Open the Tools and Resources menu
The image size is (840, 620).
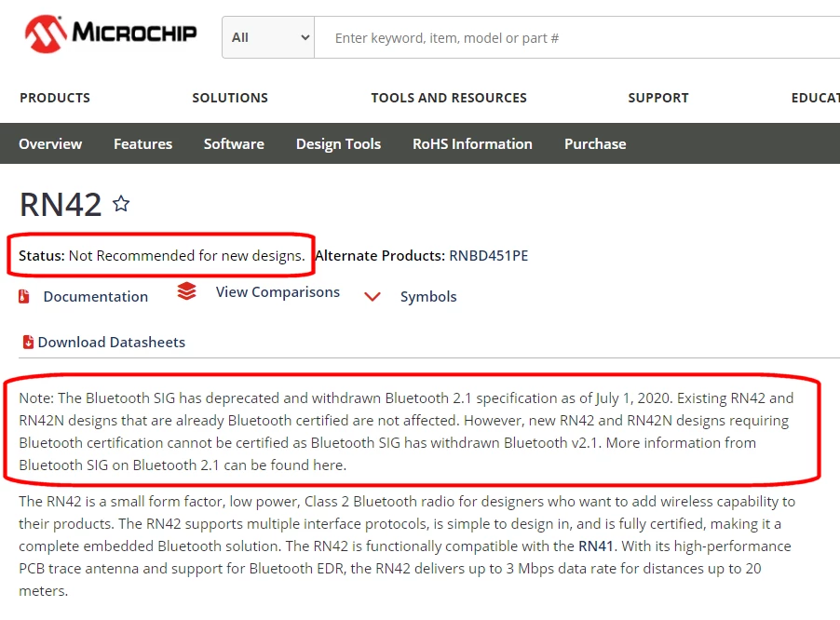click(449, 98)
